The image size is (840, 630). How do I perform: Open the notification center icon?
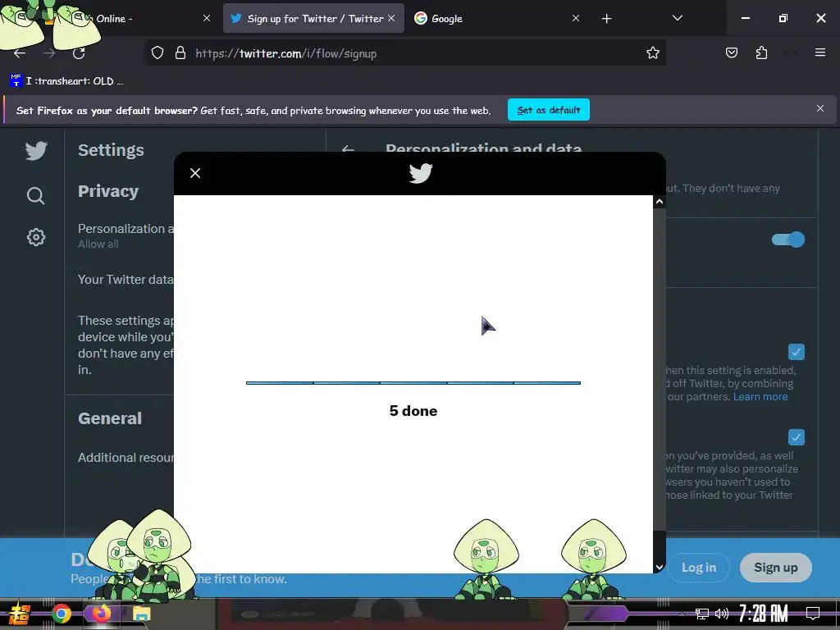coord(813,614)
